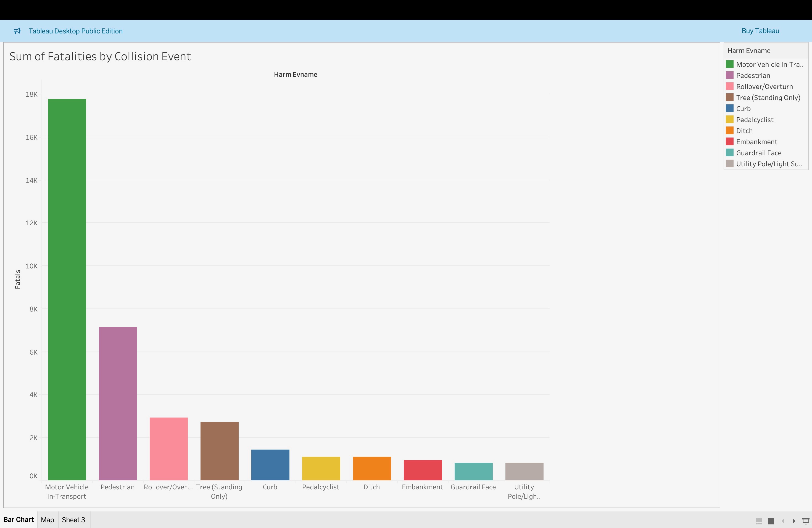
Task: Click the Harm Evname legend title
Action: [x=749, y=51]
